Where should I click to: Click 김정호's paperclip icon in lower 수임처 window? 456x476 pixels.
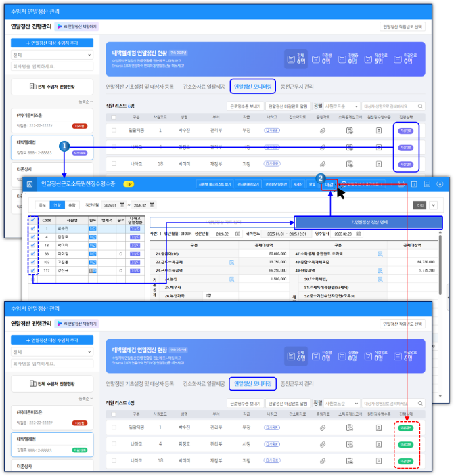(x=323, y=444)
